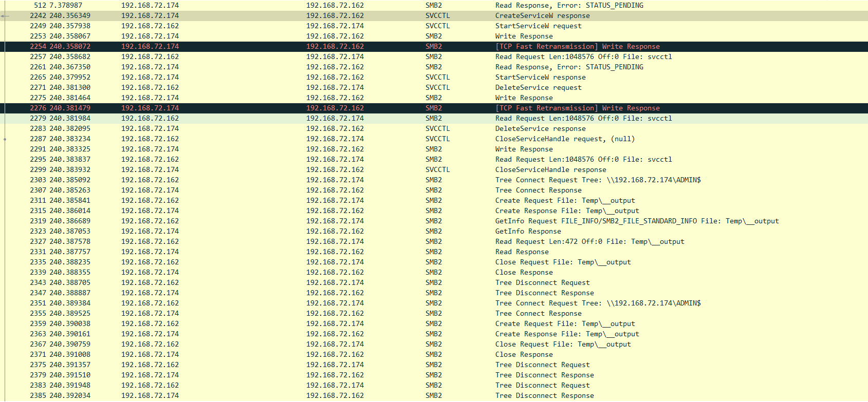868x402 pixels.
Task: Click source 192.168.72.174 in packet 2254 row
Action: [150, 46]
